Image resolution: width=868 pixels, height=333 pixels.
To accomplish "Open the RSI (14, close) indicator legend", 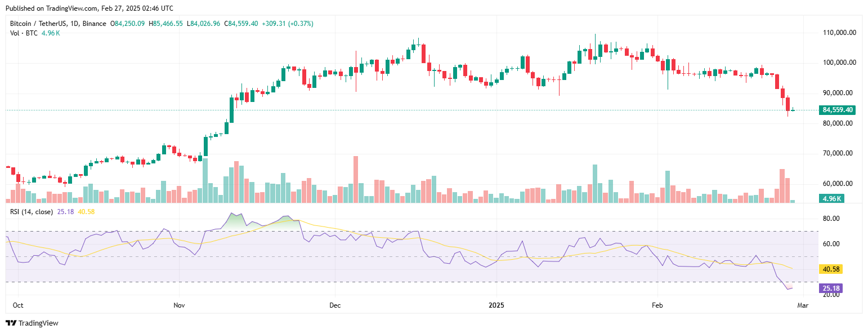I will tap(32, 212).
